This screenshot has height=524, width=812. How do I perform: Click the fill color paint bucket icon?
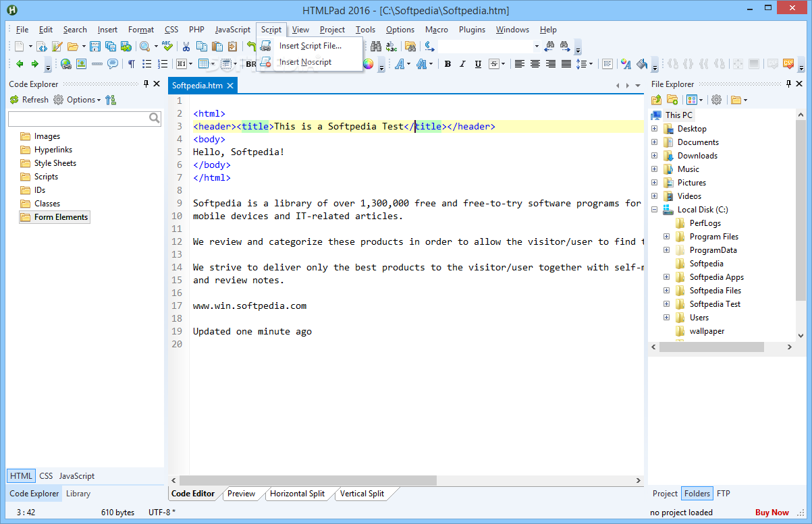[x=642, y=64]
